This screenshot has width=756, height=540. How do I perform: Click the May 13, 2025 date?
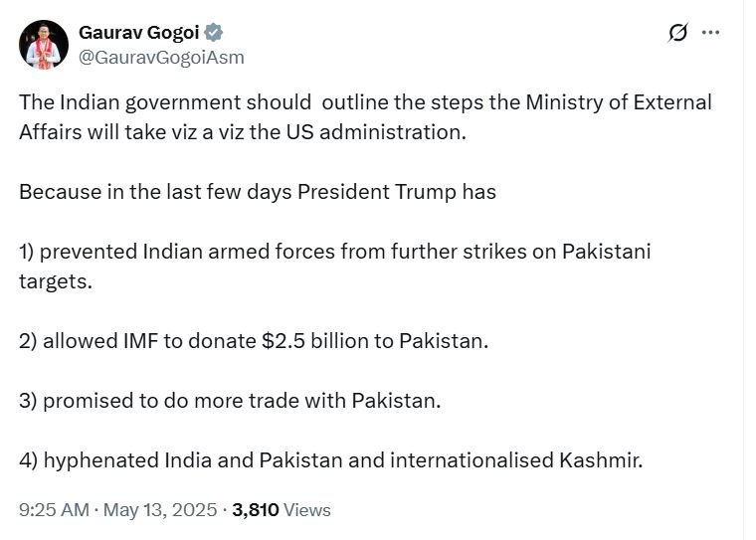[x=160, y=509]
